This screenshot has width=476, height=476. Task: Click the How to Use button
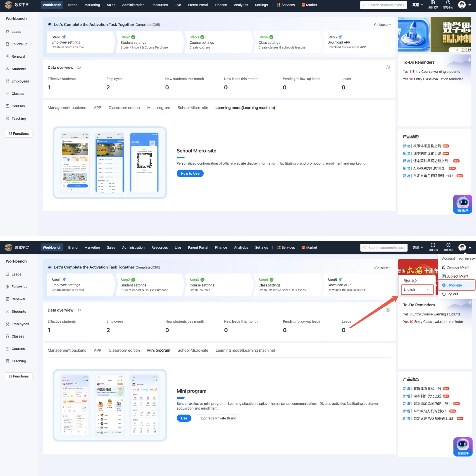190,173
